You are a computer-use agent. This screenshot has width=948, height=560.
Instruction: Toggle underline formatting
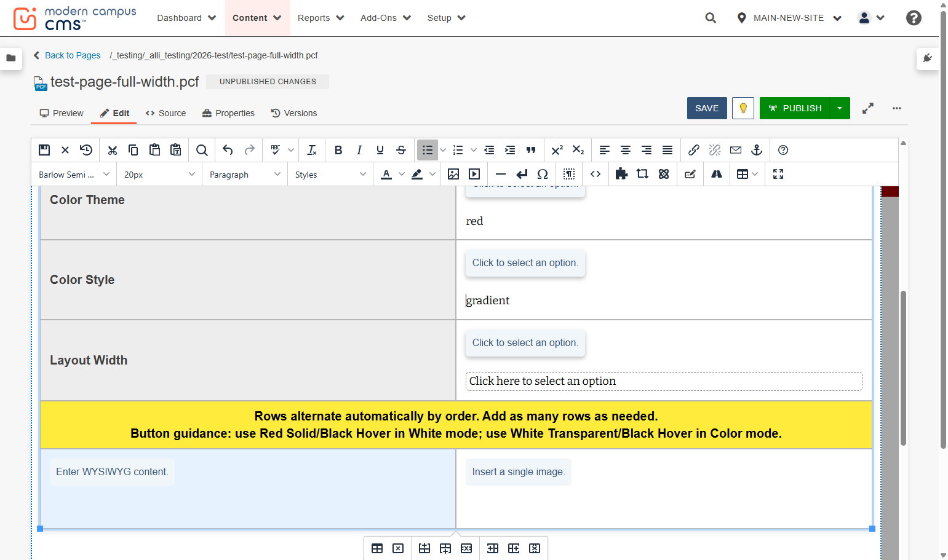[x=380, y=150]
